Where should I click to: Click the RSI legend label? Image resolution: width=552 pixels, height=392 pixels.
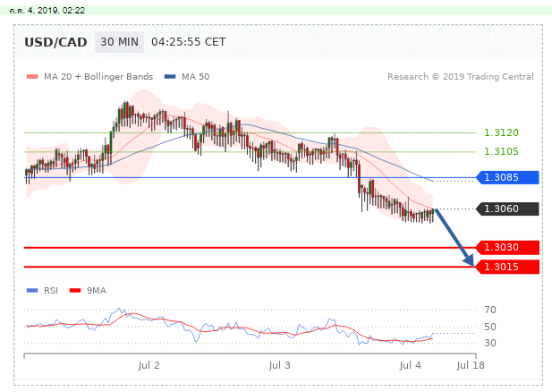pyautogui.click(x=51, y=291)
